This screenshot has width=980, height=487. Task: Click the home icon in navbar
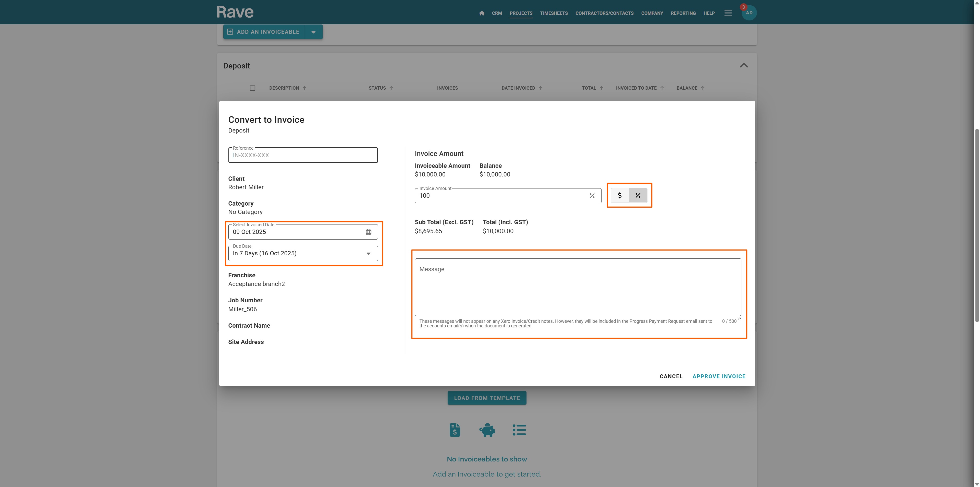482,13
